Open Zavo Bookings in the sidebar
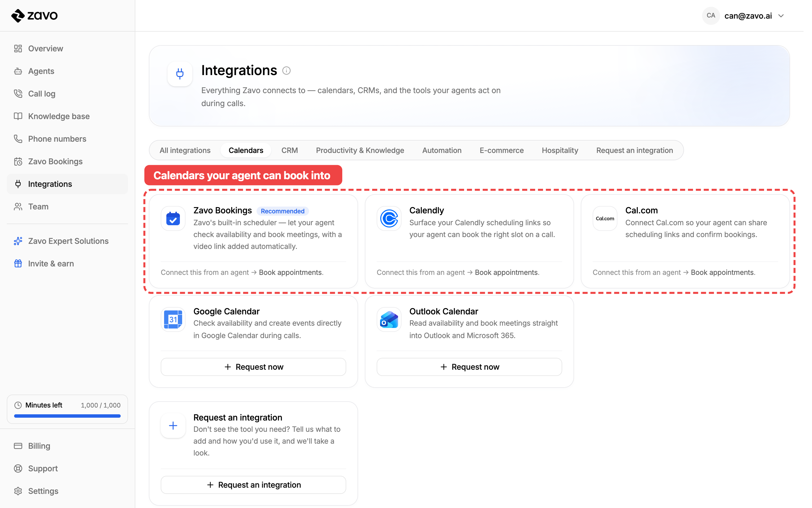The height and width of the screenshot is (508, 812). pyautogui.click(x=67, y=162)
